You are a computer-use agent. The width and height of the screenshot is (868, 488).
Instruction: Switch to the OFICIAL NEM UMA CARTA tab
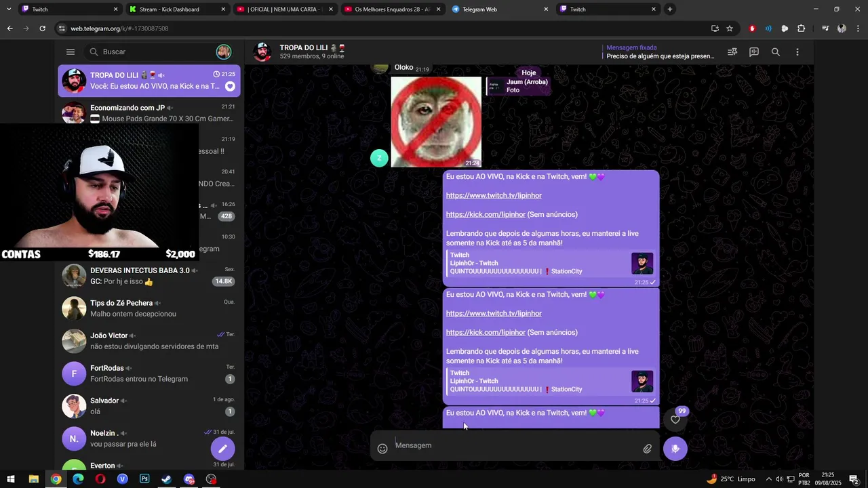point(285,9)
